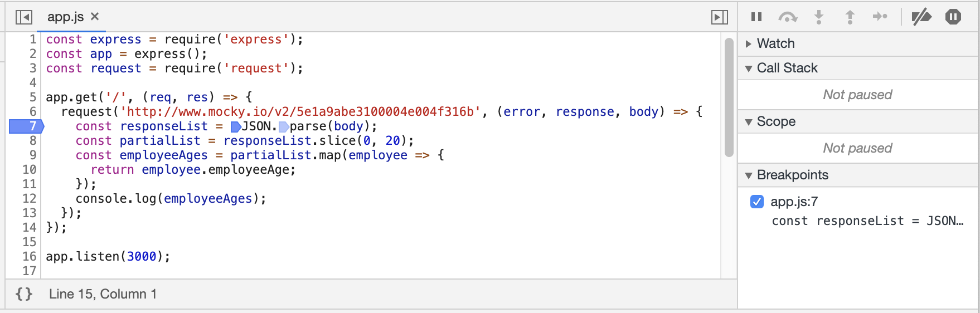Remove the breakpoint marker on line 7
The width and height of the screenshot is (980, 313).
(x=27, y=126)
